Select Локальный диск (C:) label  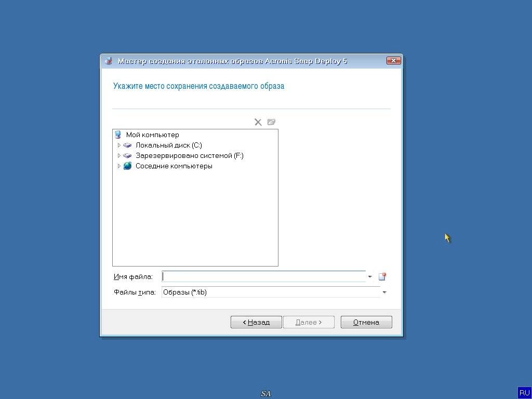(x=169, y=145)
